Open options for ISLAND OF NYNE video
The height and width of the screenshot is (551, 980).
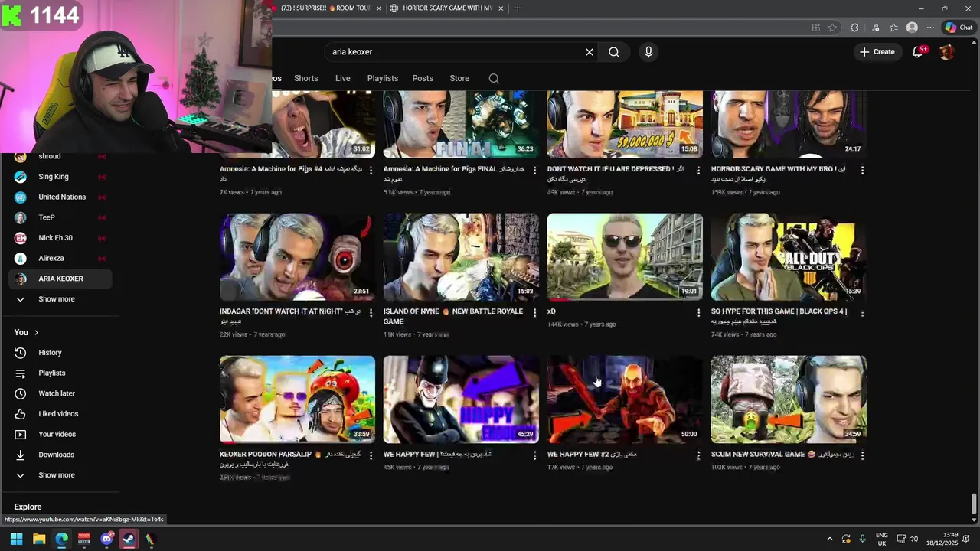[x=535, y=313]
